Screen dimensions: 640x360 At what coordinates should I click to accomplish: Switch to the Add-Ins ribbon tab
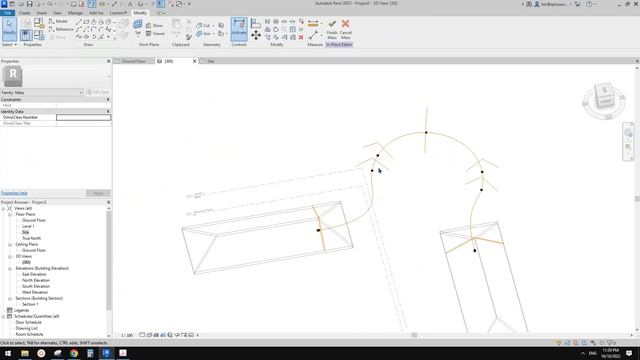pyautogui.click(x=96, y=13)
